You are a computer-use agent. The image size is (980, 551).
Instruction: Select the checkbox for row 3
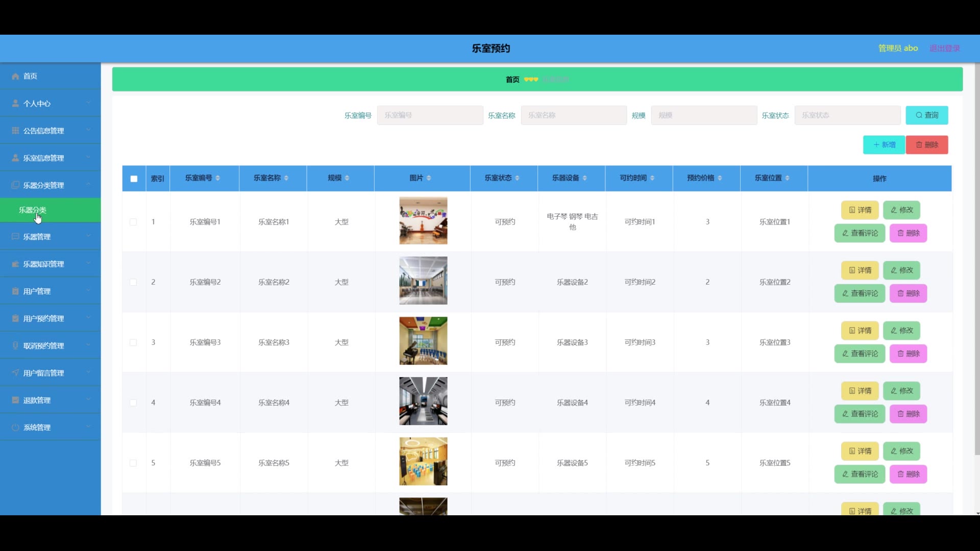point(133,342)
